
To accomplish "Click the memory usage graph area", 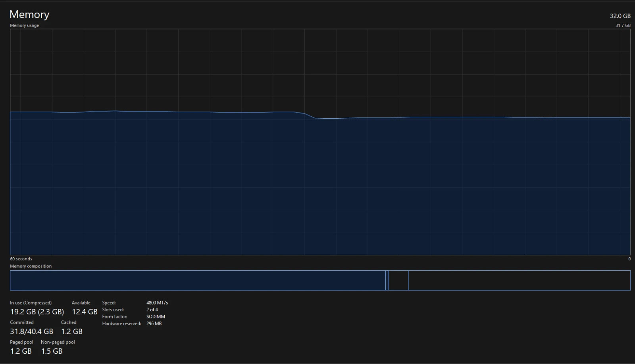I will (x=320, y=142).
